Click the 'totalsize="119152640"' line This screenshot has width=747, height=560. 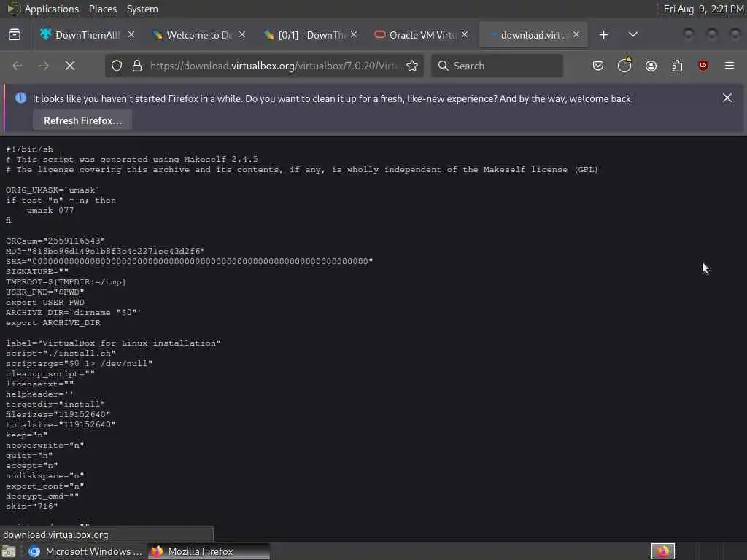click(x=61, y=425)
